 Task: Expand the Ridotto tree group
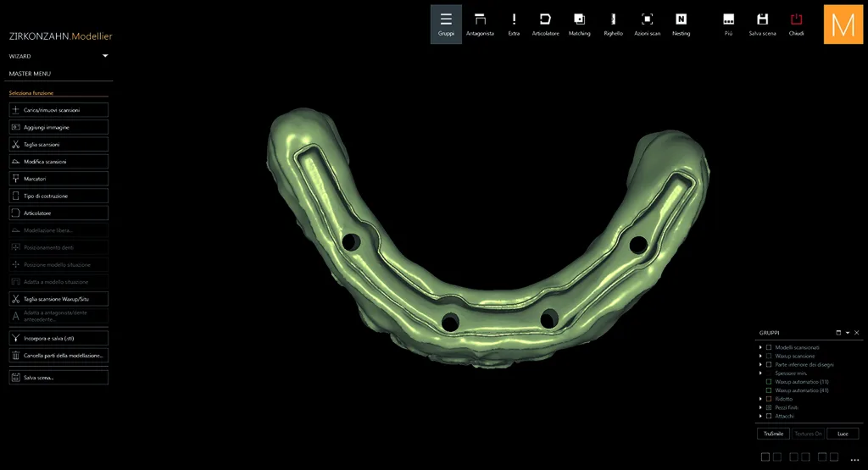[760, 399]
